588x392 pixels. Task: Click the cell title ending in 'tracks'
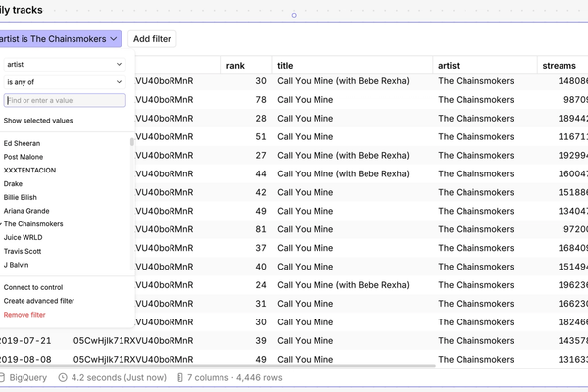(22, 10)
